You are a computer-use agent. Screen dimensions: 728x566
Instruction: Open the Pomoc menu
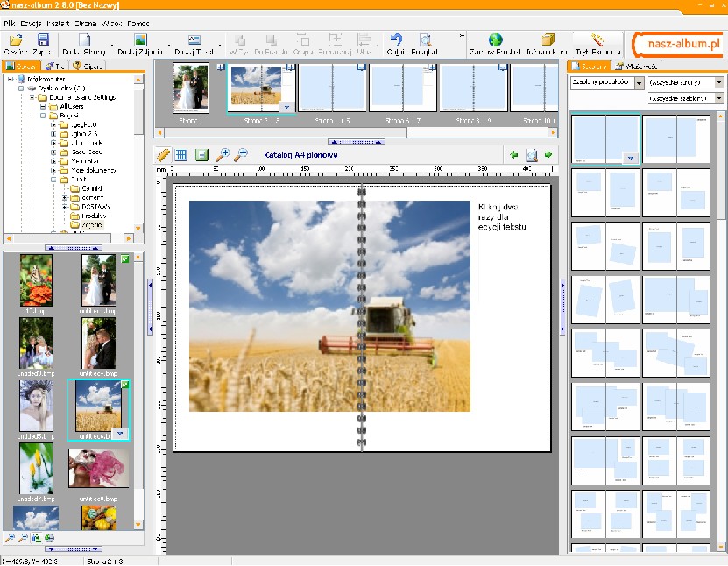[138, 23]
